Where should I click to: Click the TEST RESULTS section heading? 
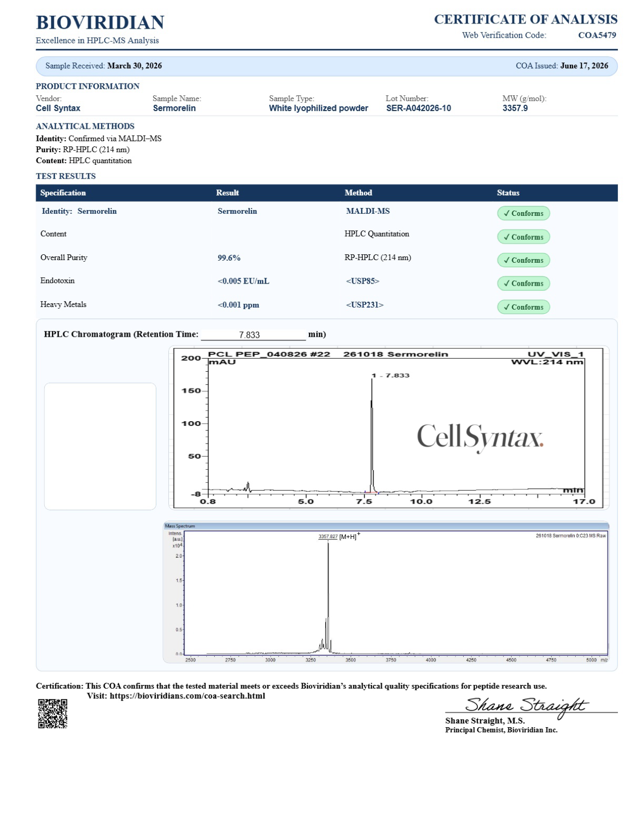pos(66,176)
